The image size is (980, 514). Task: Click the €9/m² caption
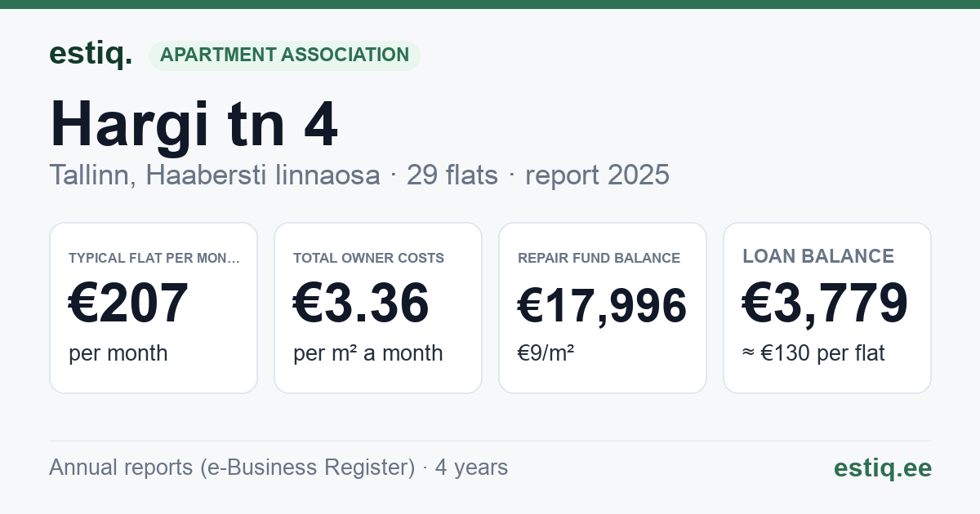click(546, 353)
